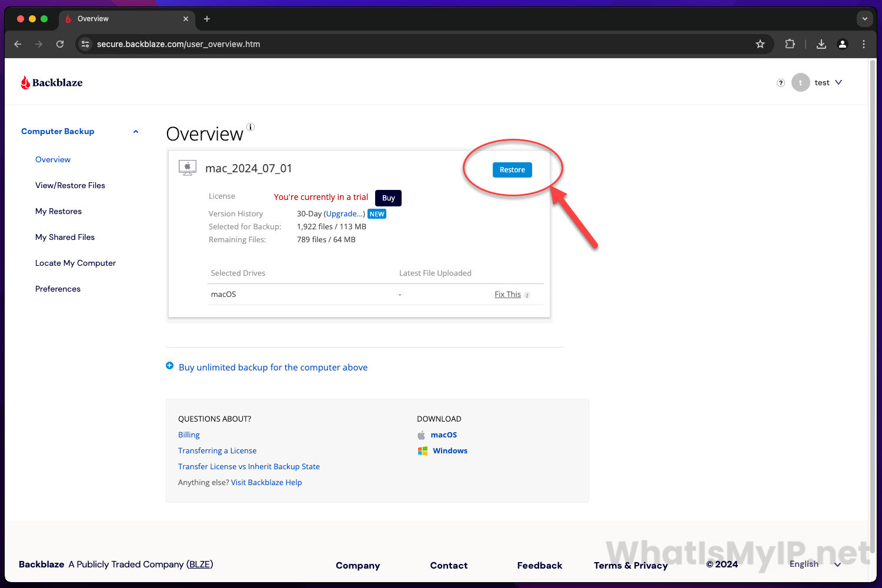Click the info icon beside Overview title
The image size is (882, 588).
pos(250,127)
